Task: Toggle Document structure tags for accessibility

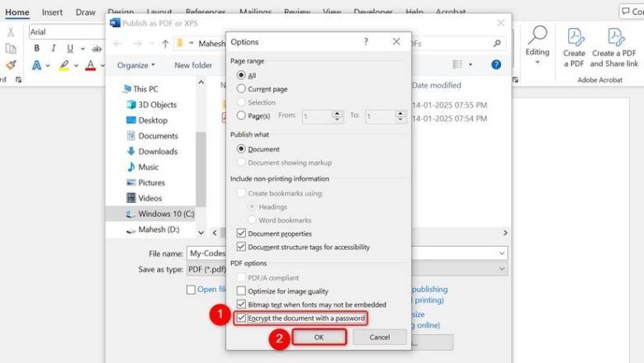Action: pyautogui.click(x=241, y=247)
